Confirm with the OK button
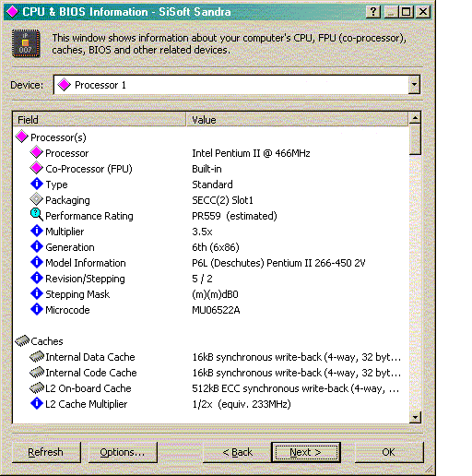 tap(389, 452)
